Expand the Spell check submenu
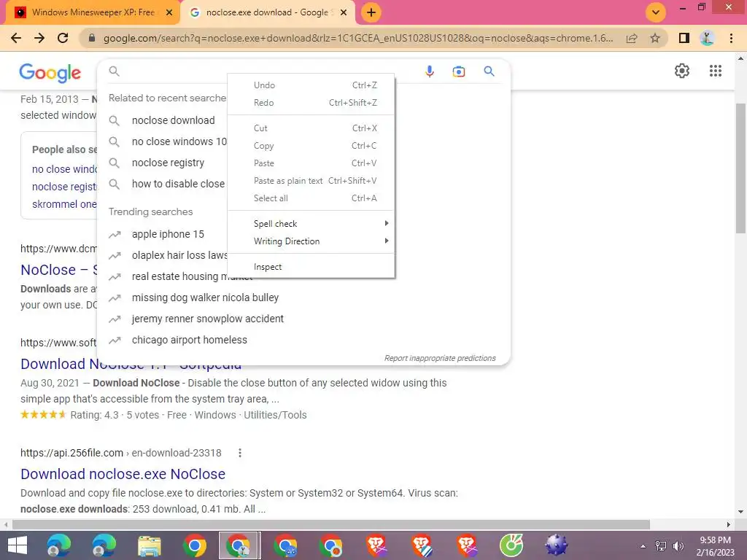 click(311, 224)
